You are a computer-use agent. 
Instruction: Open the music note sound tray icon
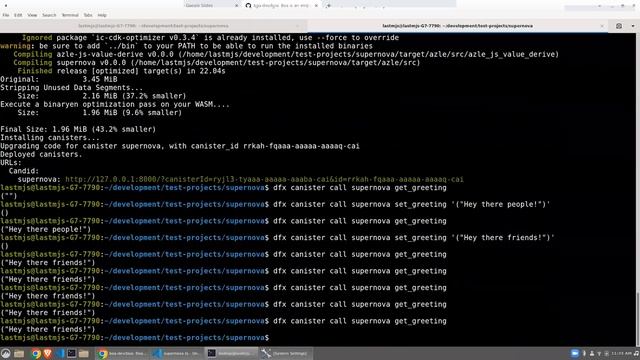click(x=636, y=353)
